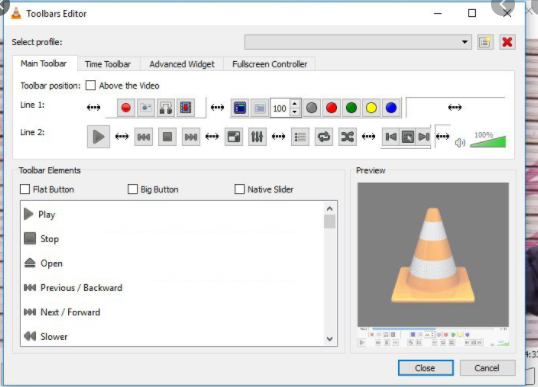The height and width of the screenshot is (387, 538).
Task: Open the Advanced Widget tab
Action: 182,64
